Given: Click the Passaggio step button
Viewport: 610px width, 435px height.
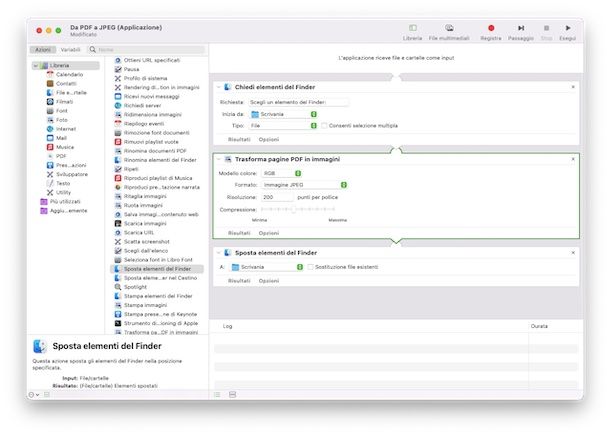Looking at the screenshot, I should [x=521, y=33].
